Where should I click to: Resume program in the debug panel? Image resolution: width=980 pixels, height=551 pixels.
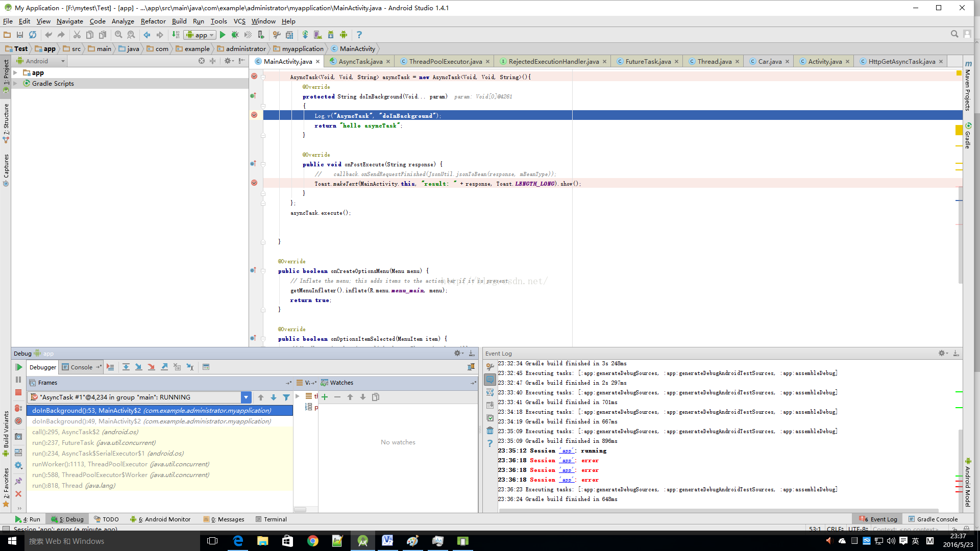coord(18,367)
